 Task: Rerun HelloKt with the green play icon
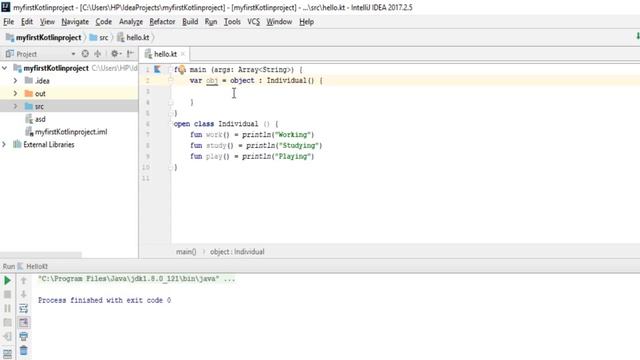(x=7, y=280)
